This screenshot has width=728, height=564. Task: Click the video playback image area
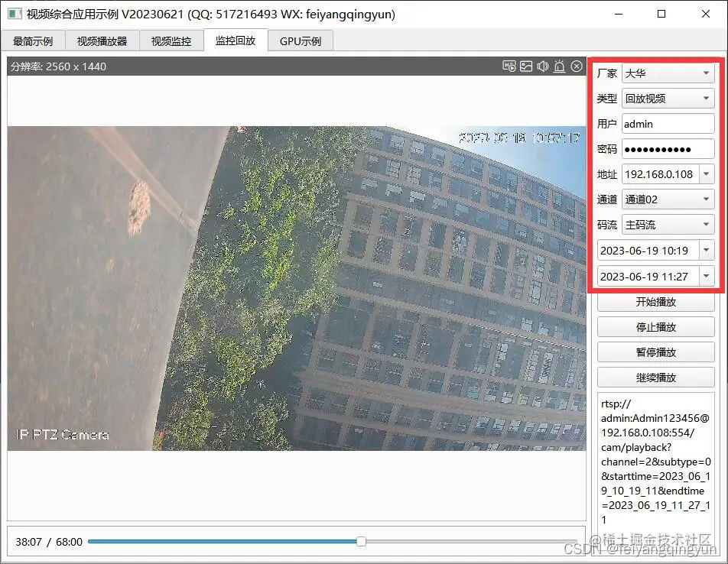(x=296, y=288)
